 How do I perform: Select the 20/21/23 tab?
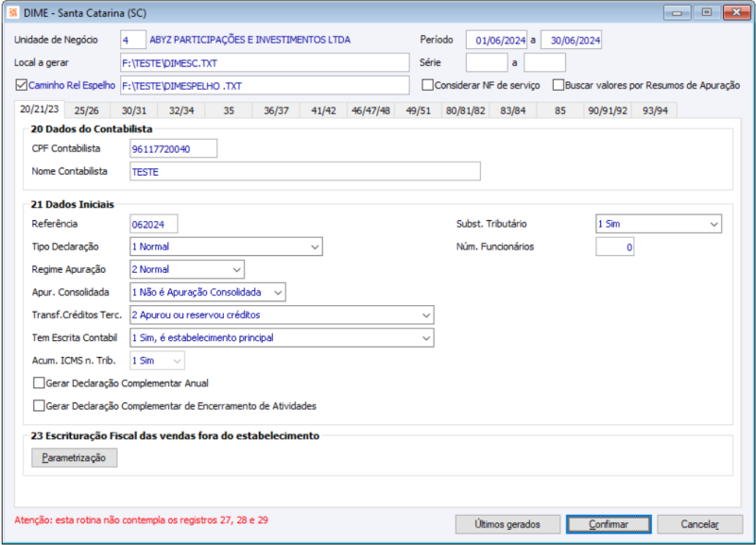[x=39, y=110]
